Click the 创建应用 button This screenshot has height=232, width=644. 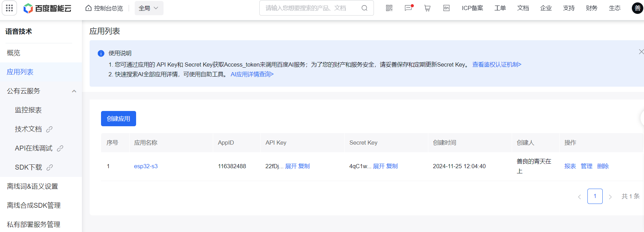click(118, 119)
